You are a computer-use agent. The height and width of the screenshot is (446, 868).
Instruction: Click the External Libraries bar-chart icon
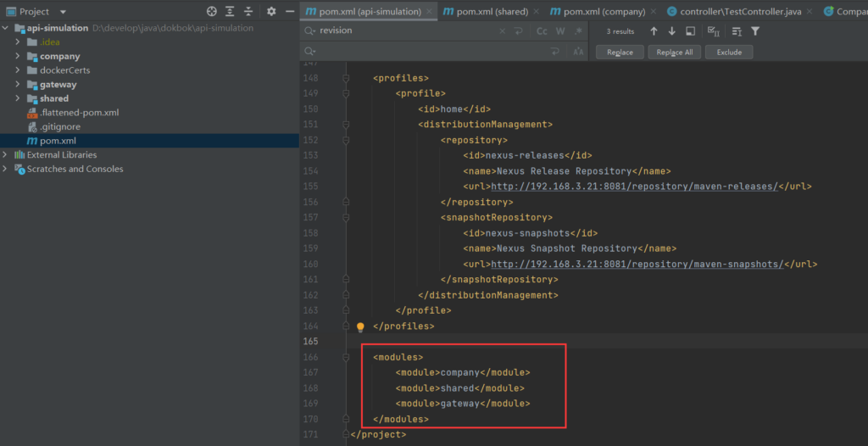point(19,154)
